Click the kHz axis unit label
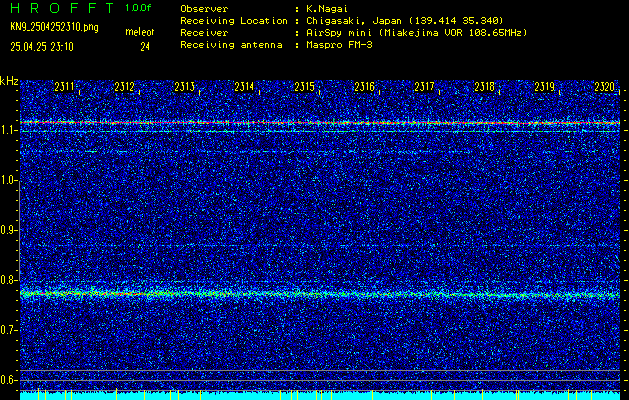The width and height of the screenshot is (629, 400). tap(9, 82)
